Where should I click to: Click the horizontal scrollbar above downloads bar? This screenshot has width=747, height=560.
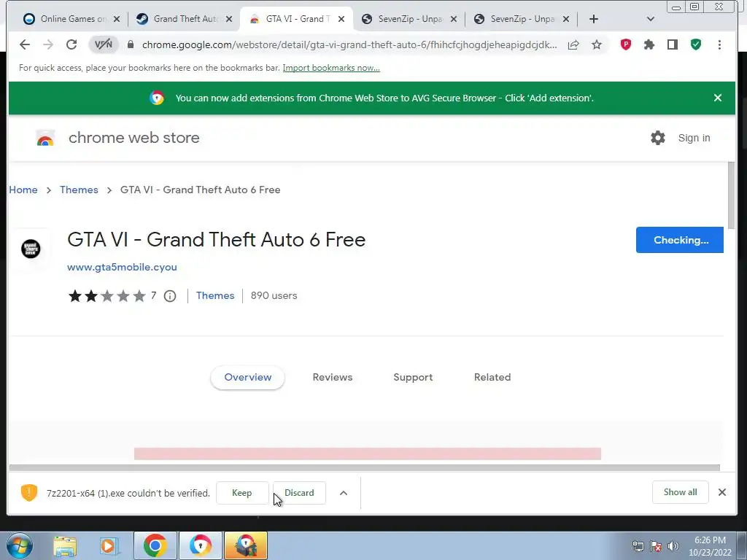(365, 467)
